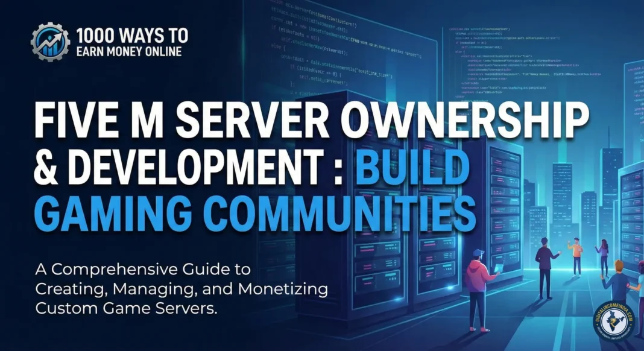Select the blue "GAMING COMMUNITIES" text
The height and width of the screenshot is (351, 644).
click(255, 214)
